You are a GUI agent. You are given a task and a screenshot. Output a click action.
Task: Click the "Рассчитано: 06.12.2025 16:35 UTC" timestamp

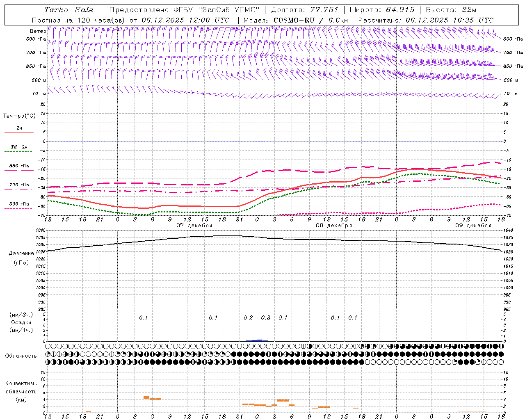coord(426,20)
